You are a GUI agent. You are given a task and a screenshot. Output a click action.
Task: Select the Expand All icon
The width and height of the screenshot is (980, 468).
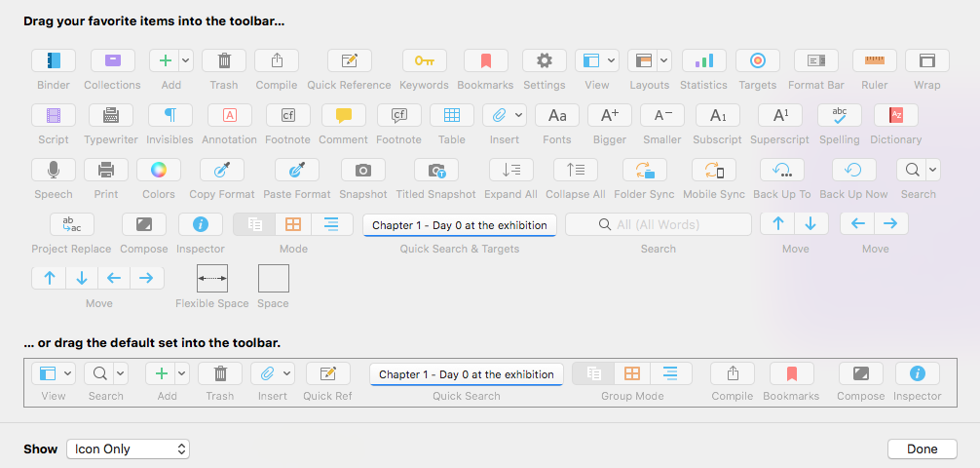(x=511, y=170)
